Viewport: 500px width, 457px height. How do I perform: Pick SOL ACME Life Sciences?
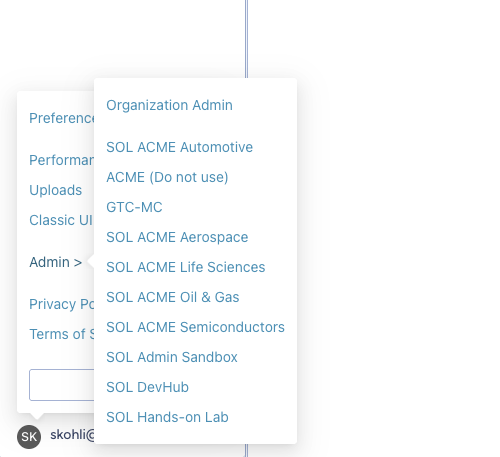[186, 267]
